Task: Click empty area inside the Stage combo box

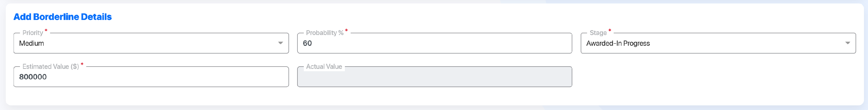Action: [741, 43]
